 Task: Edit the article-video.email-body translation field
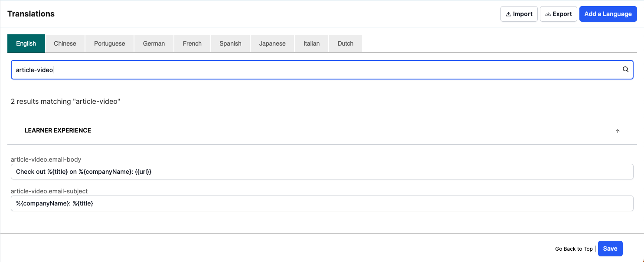tap(322, 172)
